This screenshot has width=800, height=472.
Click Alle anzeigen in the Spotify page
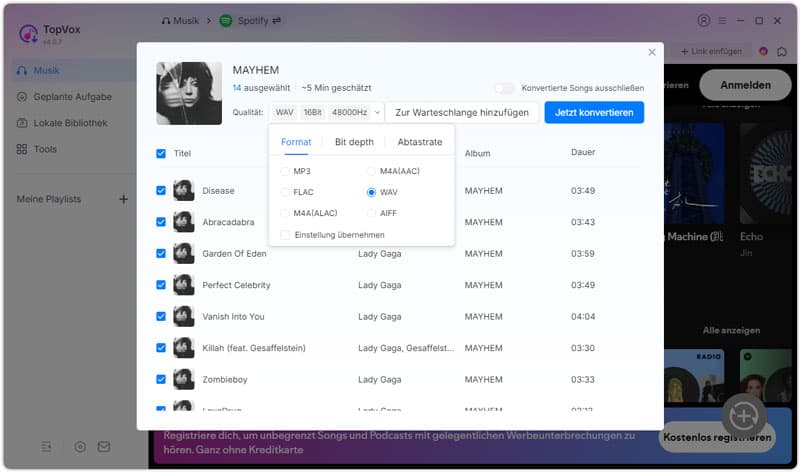[731, 331]
